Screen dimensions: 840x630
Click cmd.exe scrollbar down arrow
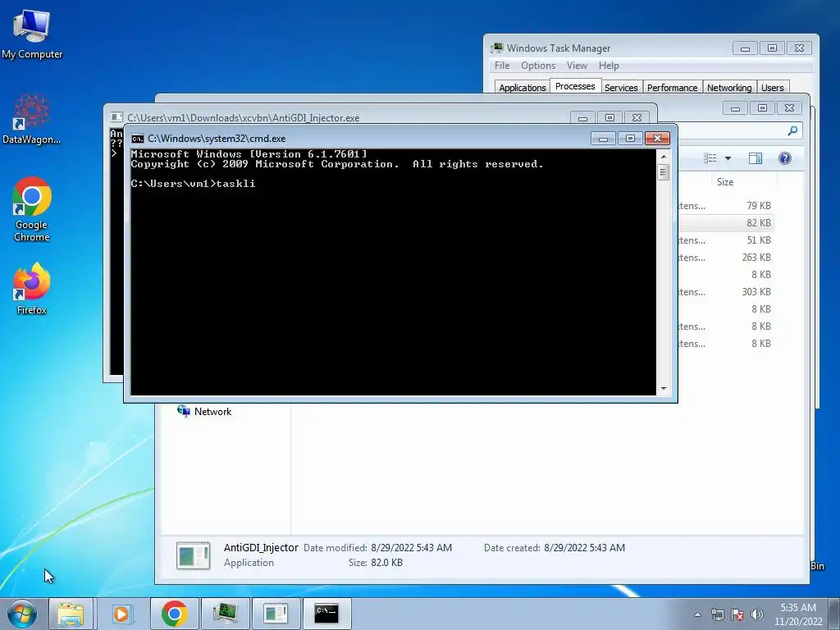pos(664,389)
